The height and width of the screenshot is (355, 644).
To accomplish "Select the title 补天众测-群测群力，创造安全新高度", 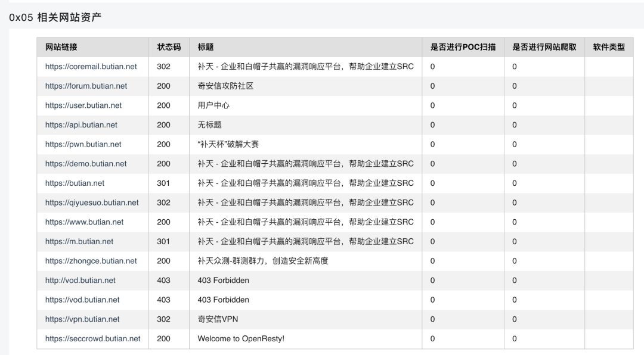I will (263, 261).
